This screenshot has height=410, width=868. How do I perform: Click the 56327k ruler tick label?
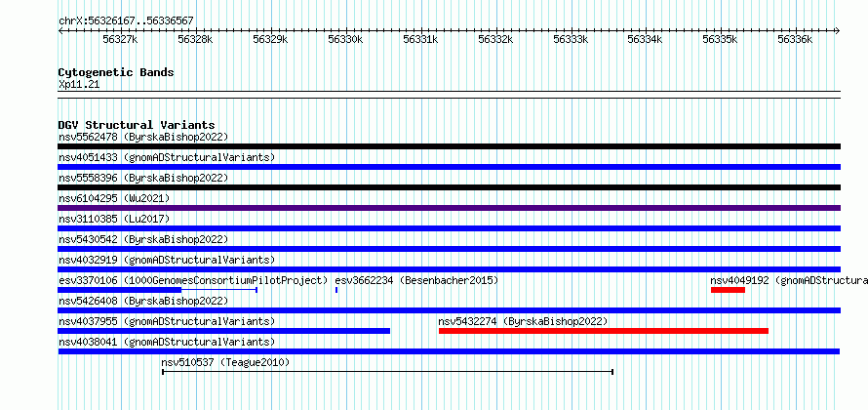[120, 39]
